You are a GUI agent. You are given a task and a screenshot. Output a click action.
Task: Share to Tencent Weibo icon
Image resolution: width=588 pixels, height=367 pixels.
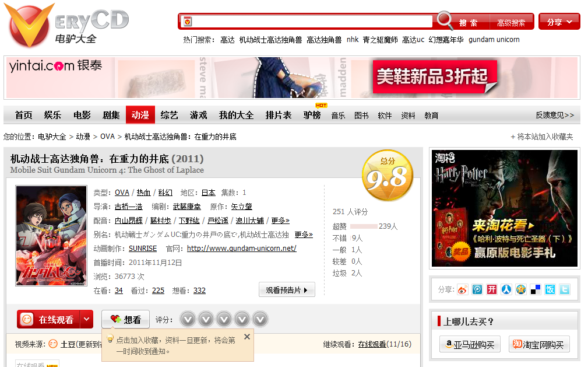477,289
